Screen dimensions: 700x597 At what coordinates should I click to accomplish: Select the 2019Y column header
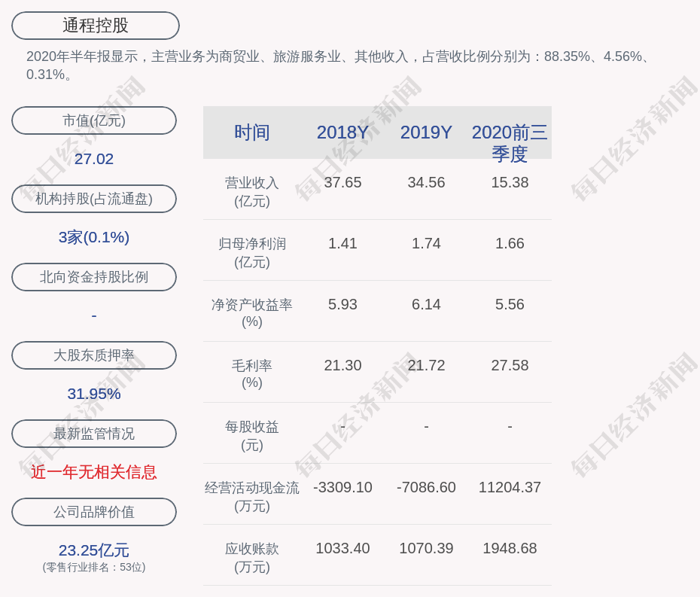pyautogui.click(x=426, y=132)
